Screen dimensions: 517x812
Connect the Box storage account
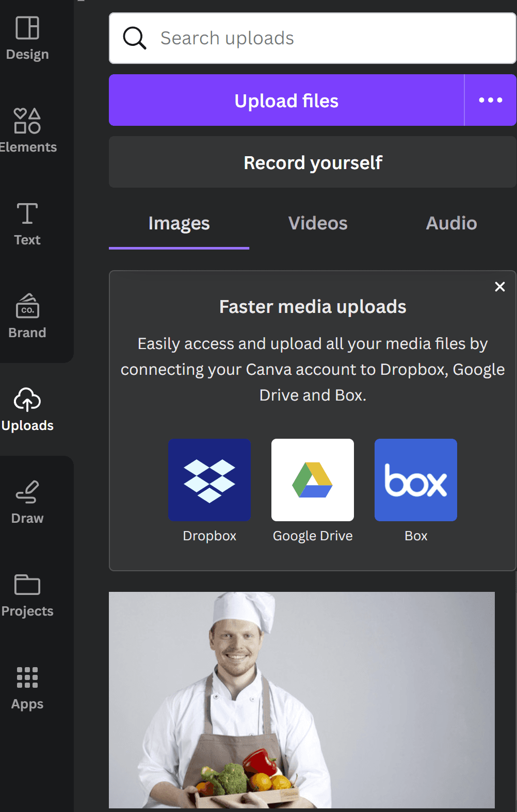(416, 480)
